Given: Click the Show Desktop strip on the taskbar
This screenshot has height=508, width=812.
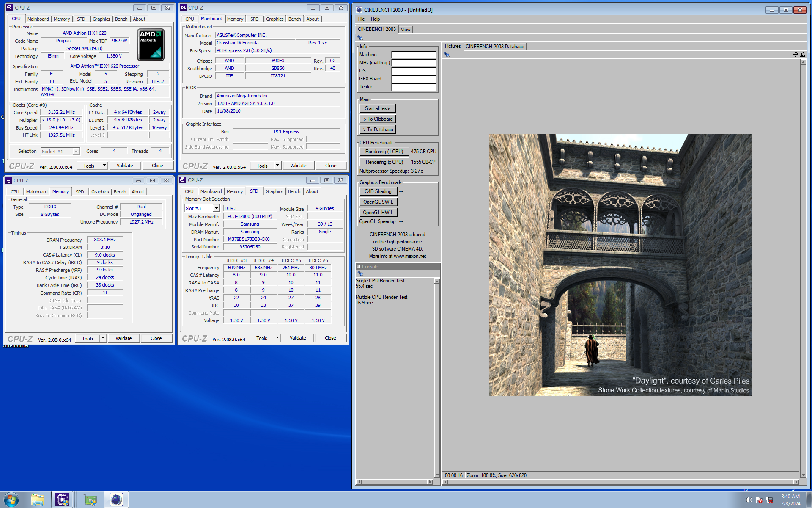Looking at the screenshot, I should click(x=809, y=500).
